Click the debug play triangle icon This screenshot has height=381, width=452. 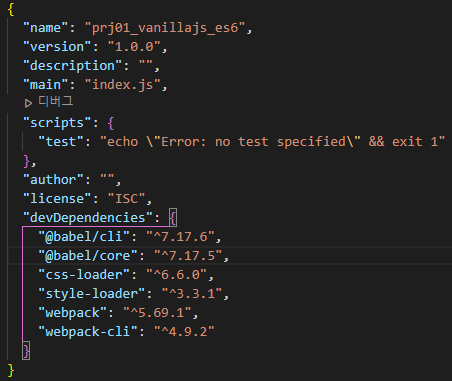[x=28, y=103]
